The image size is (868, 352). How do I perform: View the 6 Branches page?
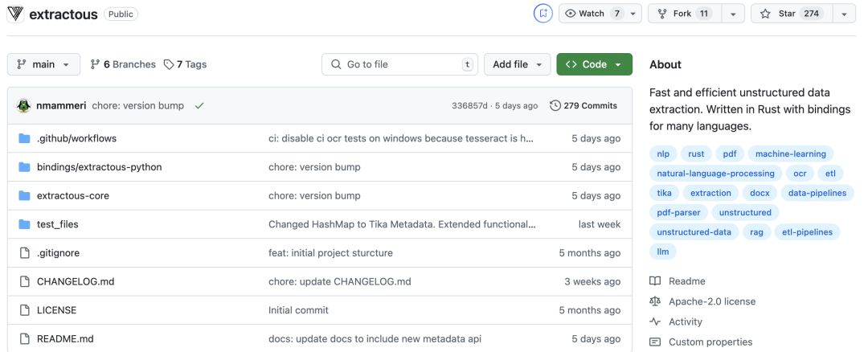[x=123, y=64]
